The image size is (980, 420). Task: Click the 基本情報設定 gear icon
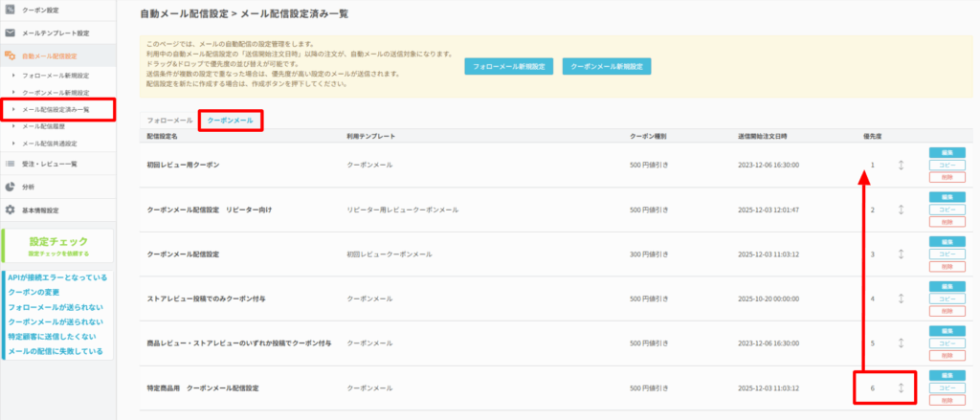point(10,210)
